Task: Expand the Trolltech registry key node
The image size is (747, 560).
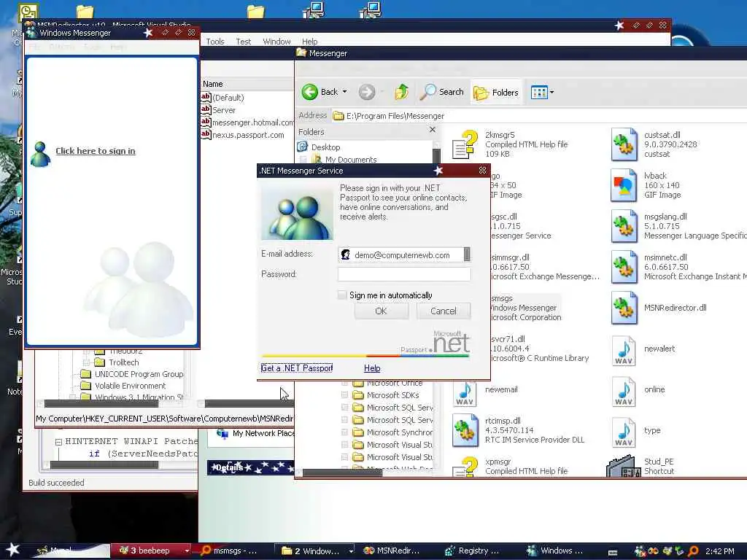Action: point(86,362)
